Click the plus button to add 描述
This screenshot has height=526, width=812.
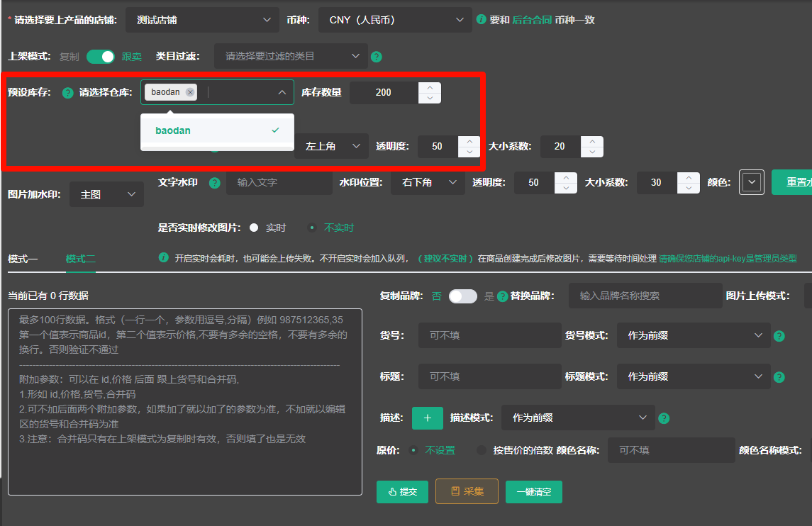point(427,418)
